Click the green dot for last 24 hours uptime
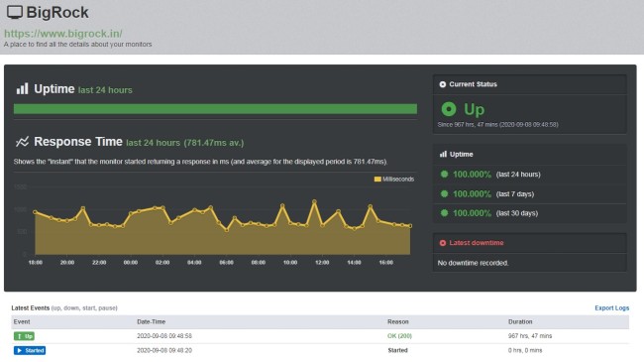This screenshot has height=362, width=644. (444, 174)
